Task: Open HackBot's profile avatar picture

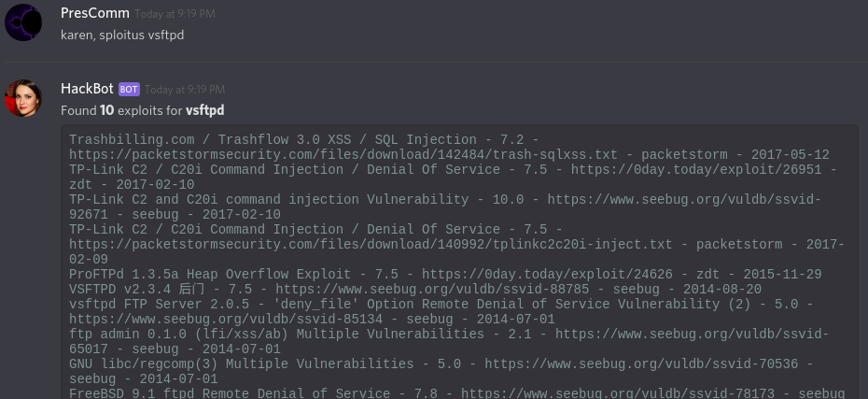Action: 23,97
